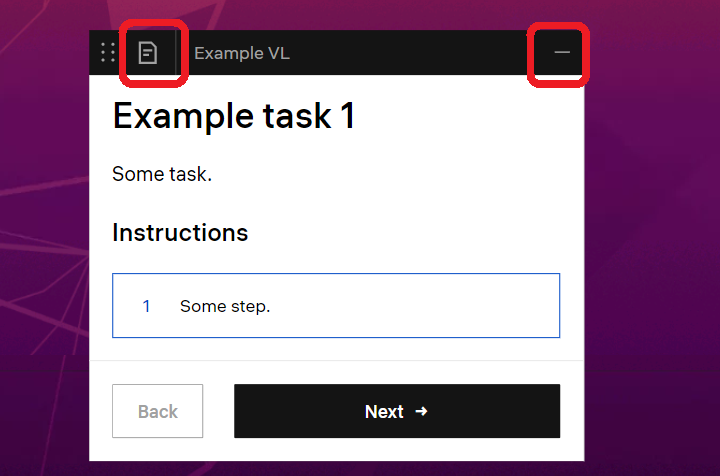Click the Some step. text

click(x=225, y=306)
